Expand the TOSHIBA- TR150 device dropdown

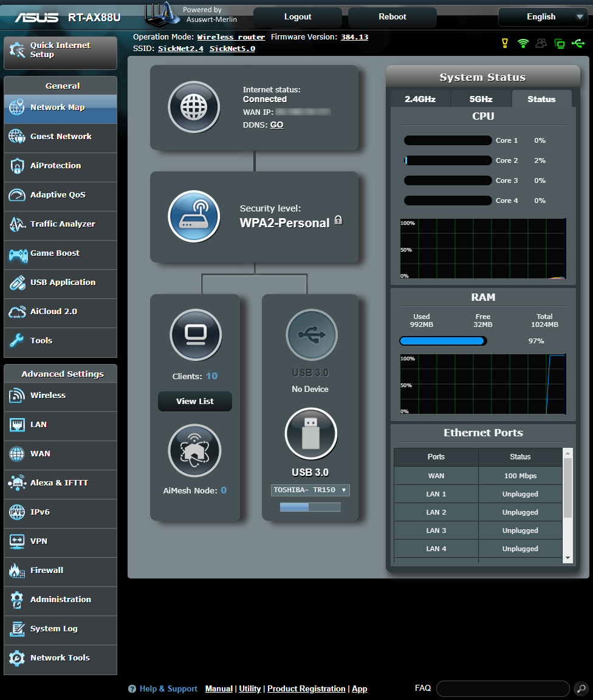[x=310, y=490]
